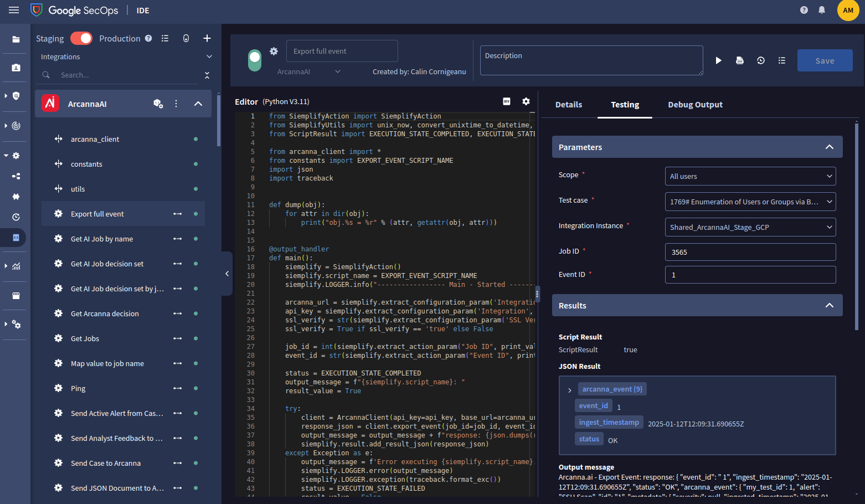
Task: Open the parameters list icon in toolbar
Action: click(782, 60)
